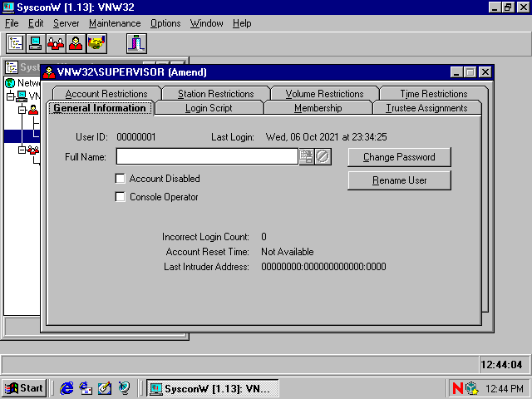The height and width of the screenshot is (399, 532).
Task: Click the Change Password button
Action: (x=399, y=157)
